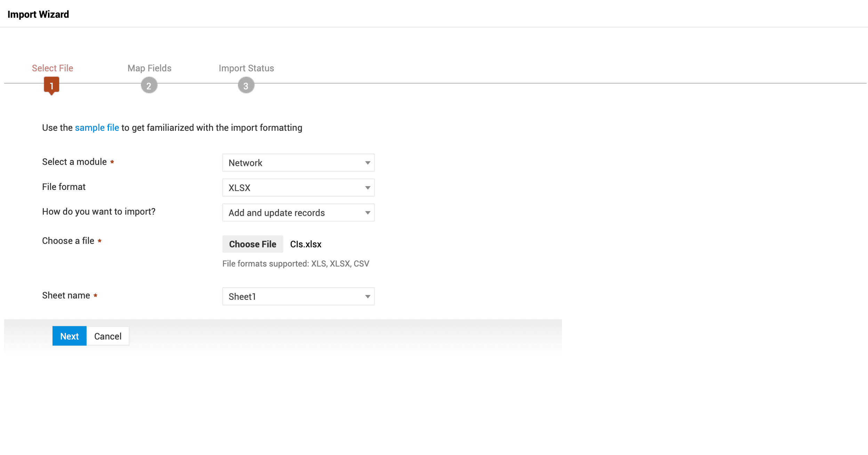Expand the Sheet1 sheet name dropdown arrow
Image resolution: width=868 pixels, height=455 pixels.
(368, 297)
